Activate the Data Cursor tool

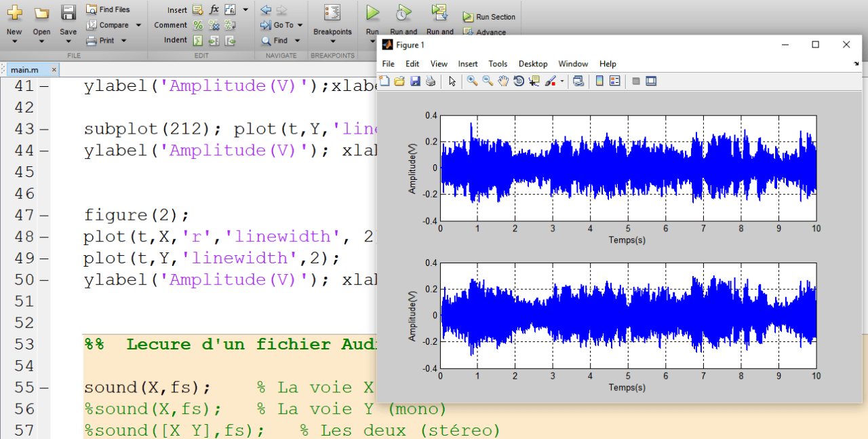(x=533, y=81)
